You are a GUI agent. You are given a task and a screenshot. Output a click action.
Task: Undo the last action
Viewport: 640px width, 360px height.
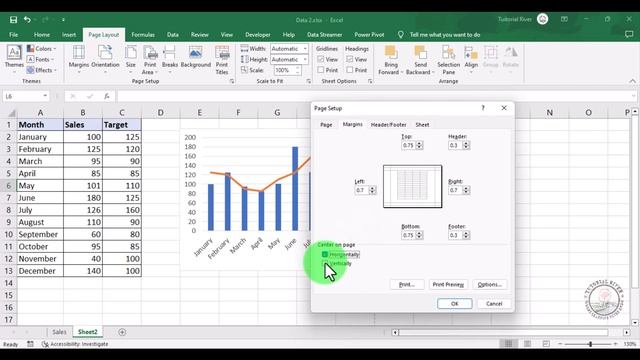point(27,20)
